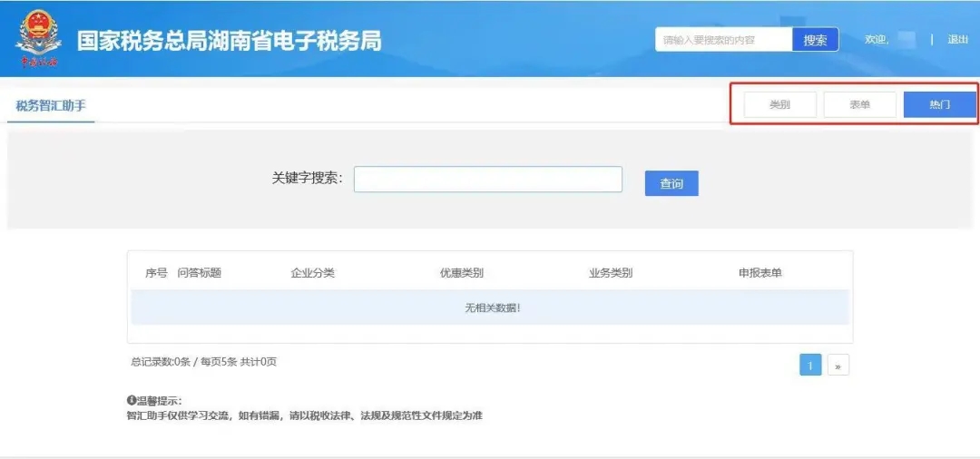
Task: Open the 税务智汇助手 tab
Action: click(x=51, y=105)
